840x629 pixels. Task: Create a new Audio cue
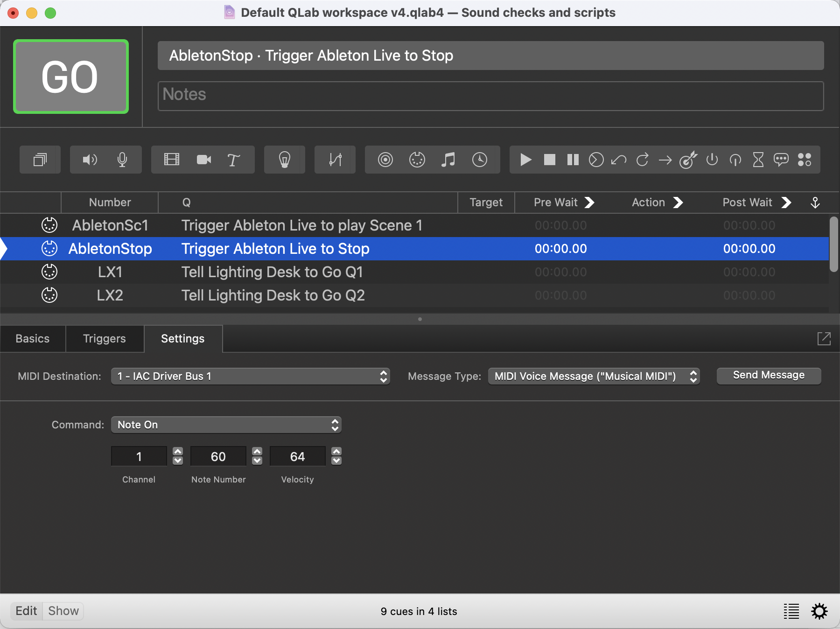90,160
